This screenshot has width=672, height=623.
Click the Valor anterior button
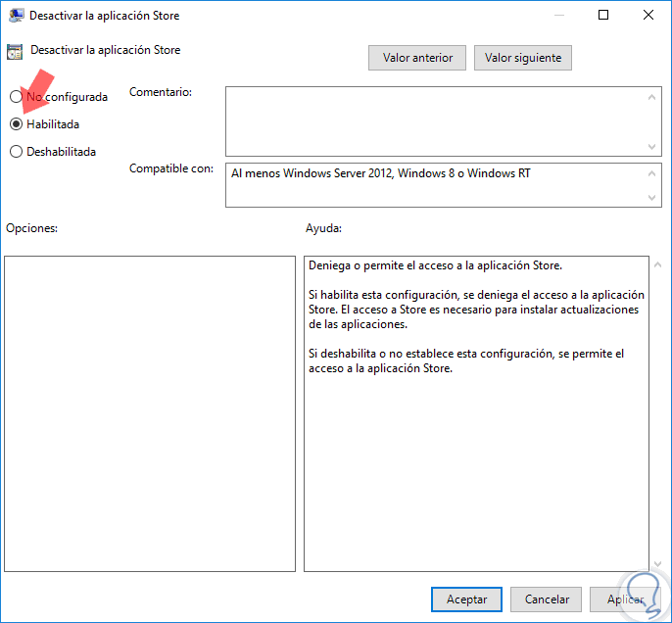pos(417,58)
